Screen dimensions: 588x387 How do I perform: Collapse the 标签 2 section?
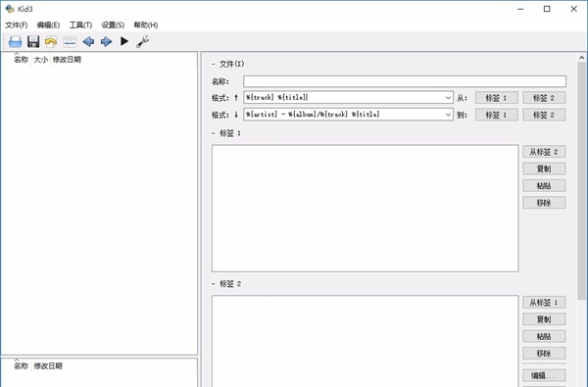(x=214, y=284)
